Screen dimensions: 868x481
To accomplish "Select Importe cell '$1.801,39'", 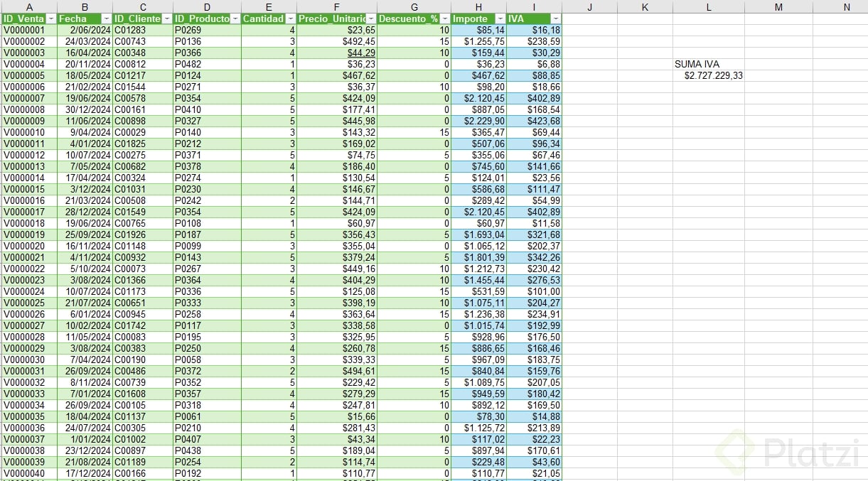I will (x=478, y=257).
